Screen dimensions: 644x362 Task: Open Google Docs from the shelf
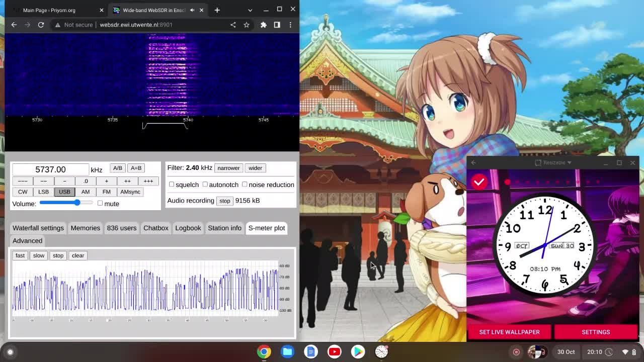click(311, 352)
